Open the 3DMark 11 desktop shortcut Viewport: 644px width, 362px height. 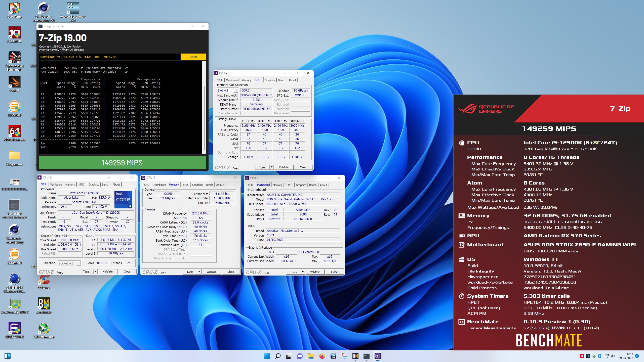[15, 256]
